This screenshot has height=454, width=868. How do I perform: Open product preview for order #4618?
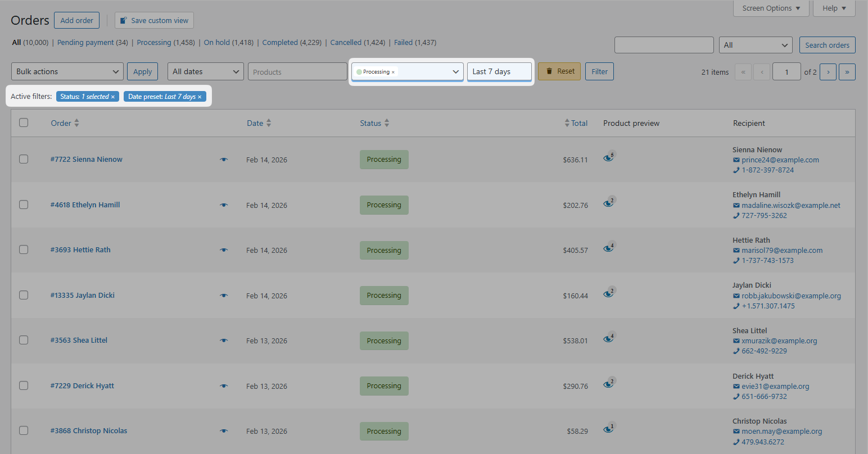[x=608, y=203]
